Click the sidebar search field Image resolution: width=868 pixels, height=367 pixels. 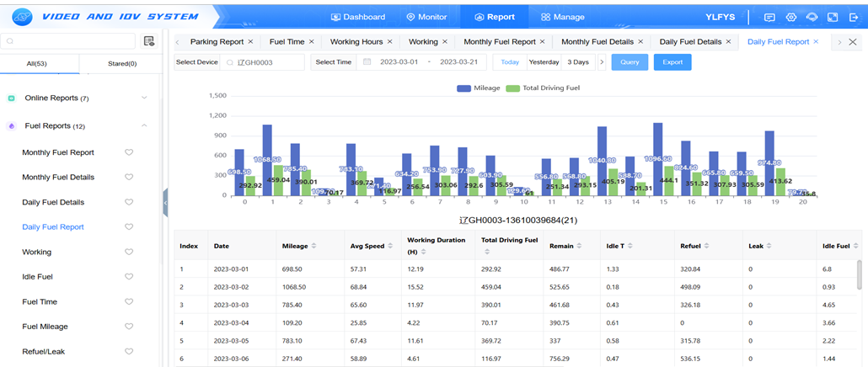67,41
